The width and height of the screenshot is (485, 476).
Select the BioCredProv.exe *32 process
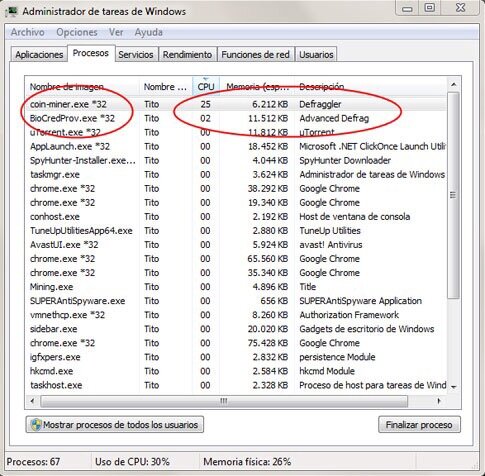(236, 118)
